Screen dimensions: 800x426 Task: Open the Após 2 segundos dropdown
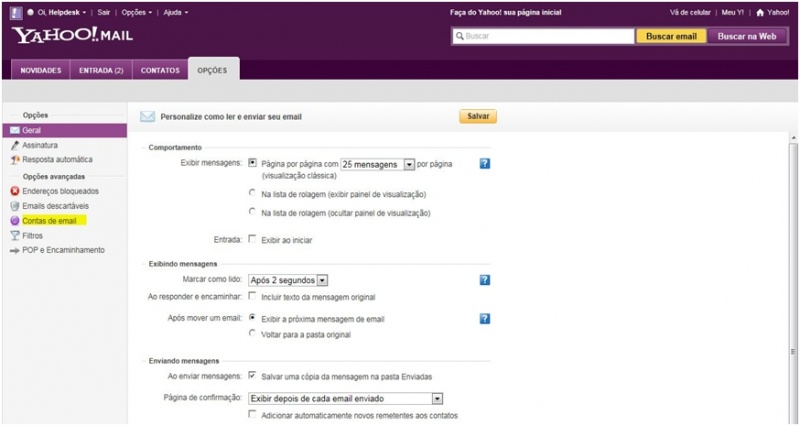288,280
